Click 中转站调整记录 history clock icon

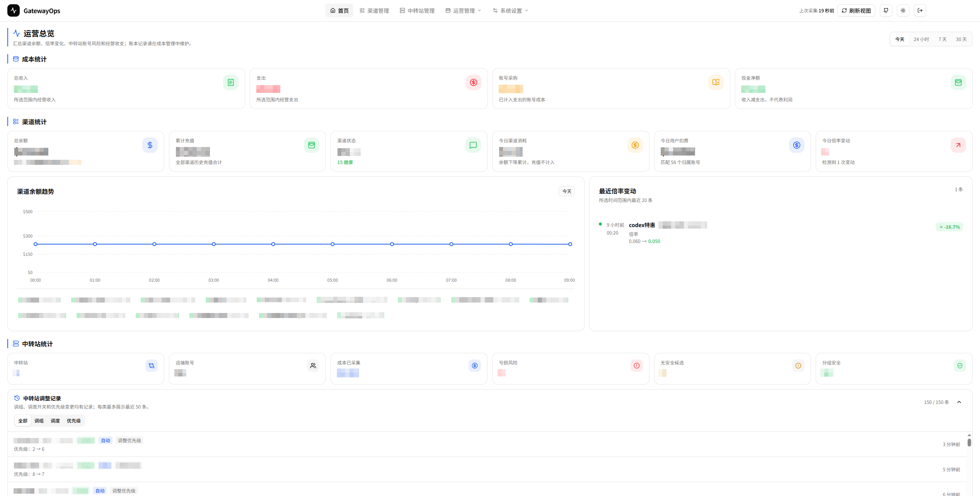17,398
